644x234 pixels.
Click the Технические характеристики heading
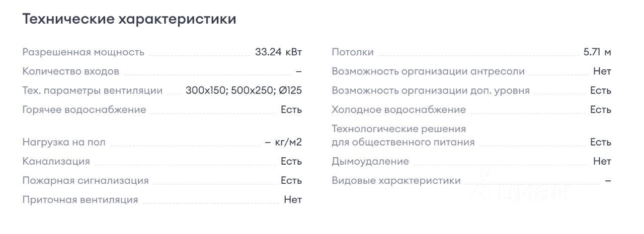click(x=129, y=20)
